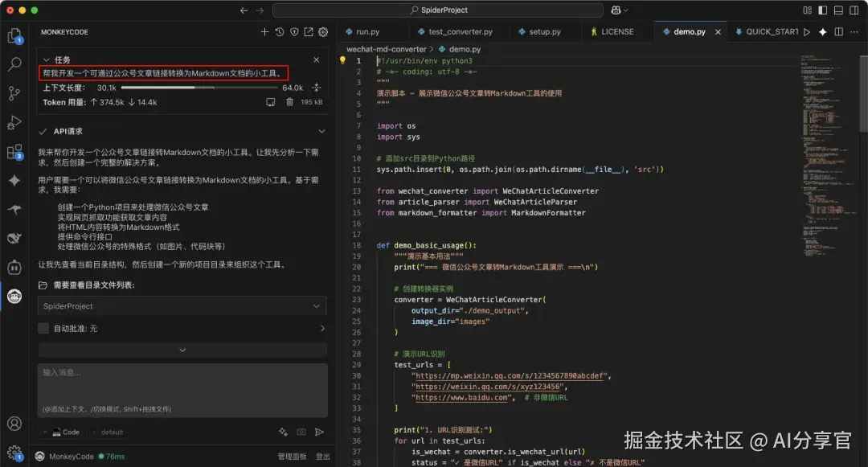Click the editor vertical scrollbar

(863, 94)
